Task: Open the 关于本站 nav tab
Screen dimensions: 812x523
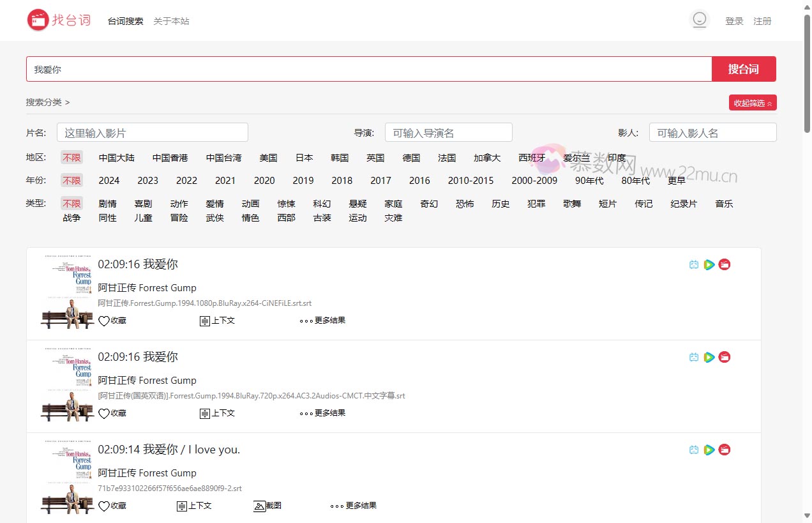Action: click(171, 21)
